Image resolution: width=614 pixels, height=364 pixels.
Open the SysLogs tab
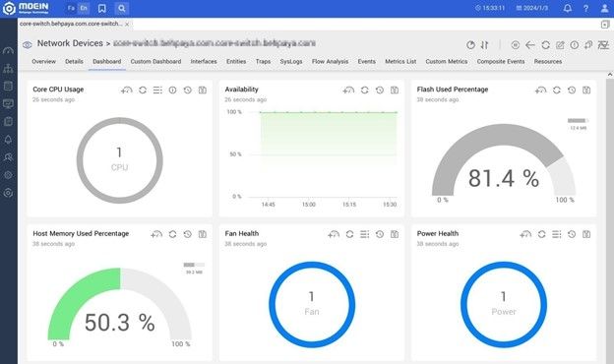pos(291,61)
